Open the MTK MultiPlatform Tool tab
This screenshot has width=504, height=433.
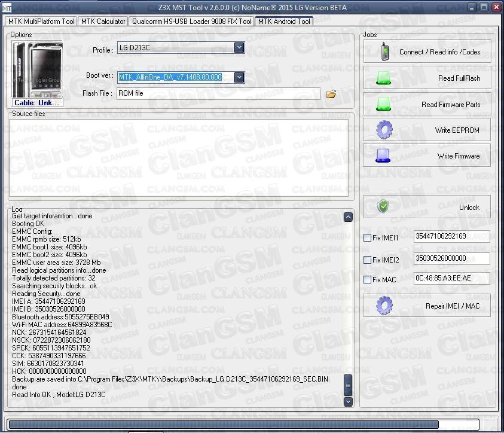[41, 21]
